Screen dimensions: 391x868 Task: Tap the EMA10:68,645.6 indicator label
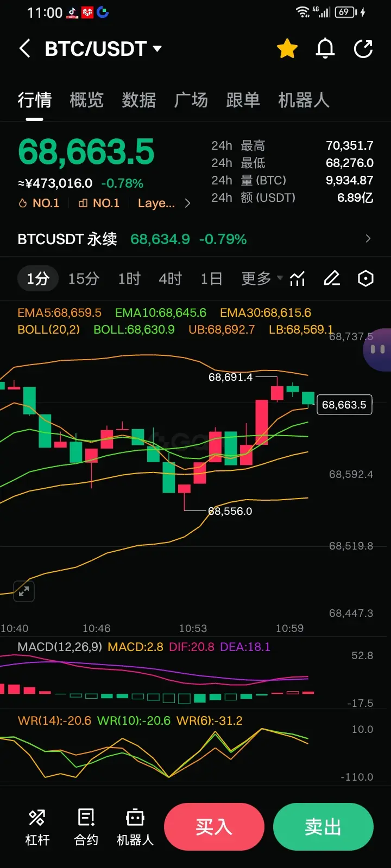point(161,312)
